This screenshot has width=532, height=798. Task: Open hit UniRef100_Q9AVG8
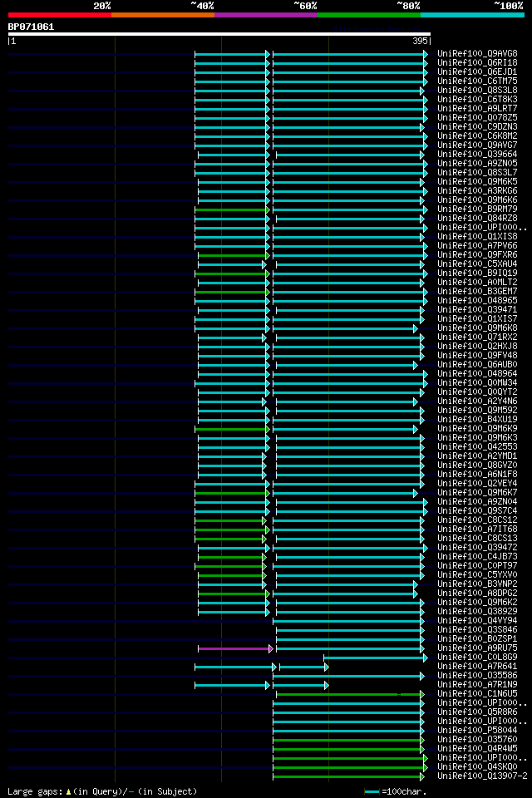pos(477,53)
